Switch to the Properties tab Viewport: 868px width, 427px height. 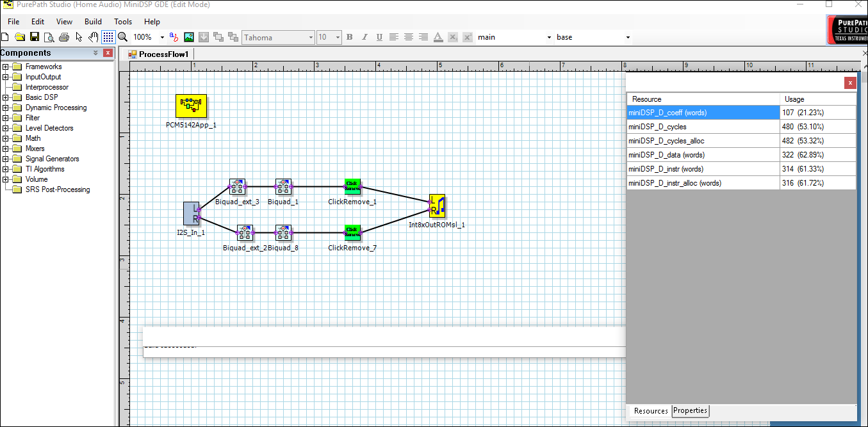[690, 410]
